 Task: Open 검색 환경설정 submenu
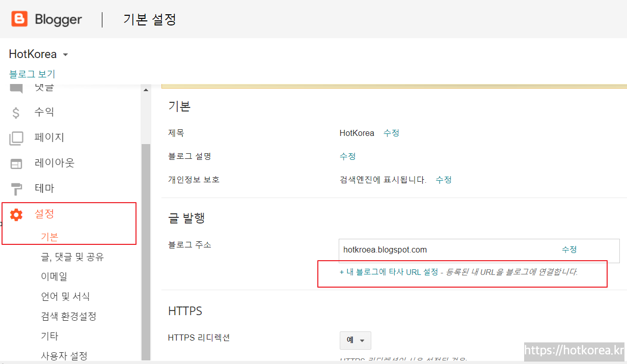[68, 316]
